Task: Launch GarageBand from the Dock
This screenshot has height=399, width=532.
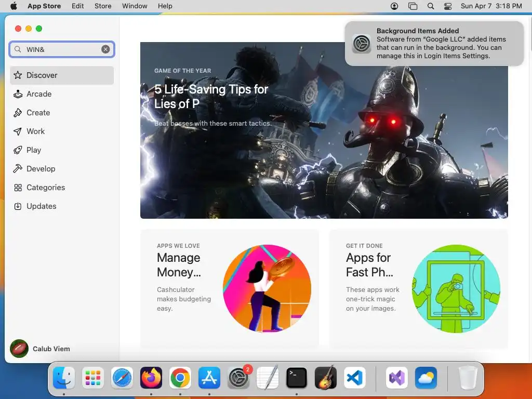Action: tap(326, 378)
